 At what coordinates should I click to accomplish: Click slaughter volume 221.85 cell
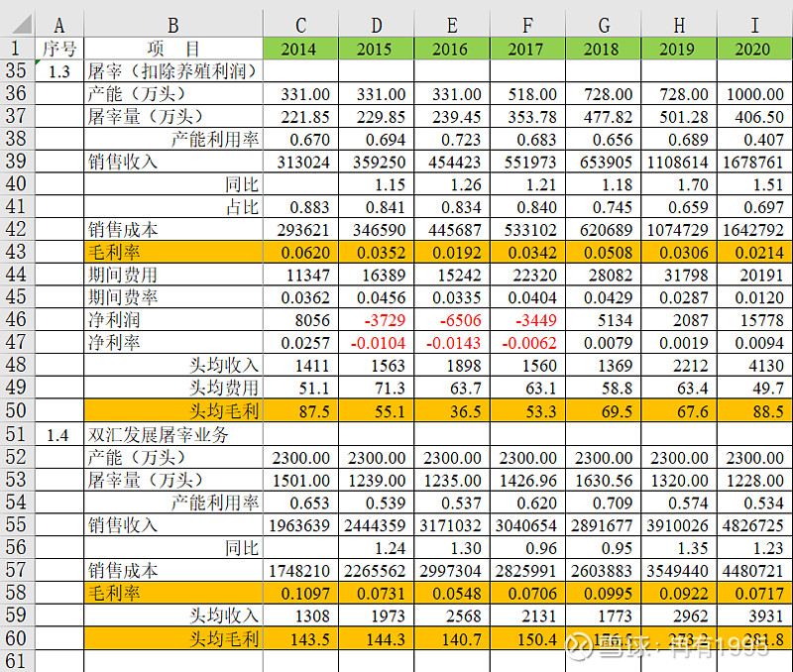click(301, 116)
